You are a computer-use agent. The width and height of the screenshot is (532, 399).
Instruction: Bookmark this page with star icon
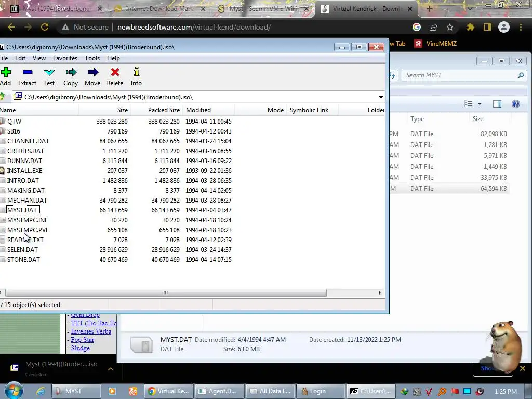pyautogui.click(x=450, y=27)
